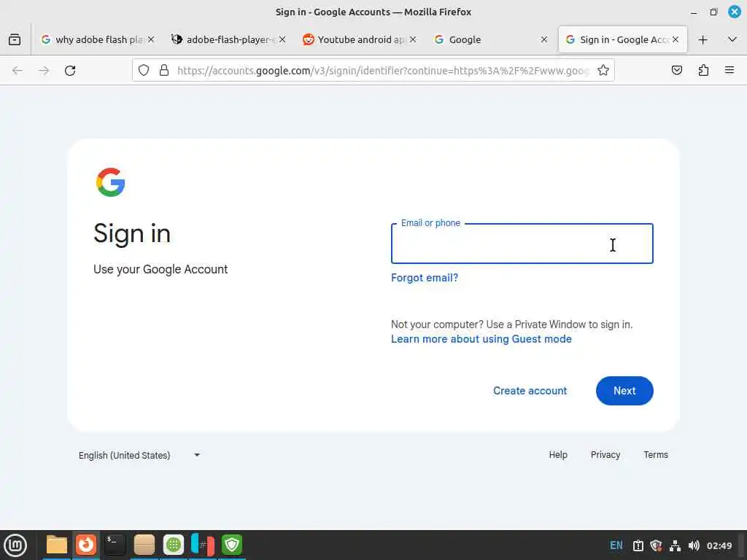Reload the current page
This screenshot has width=747, height=560.
[x=70, y=71]
